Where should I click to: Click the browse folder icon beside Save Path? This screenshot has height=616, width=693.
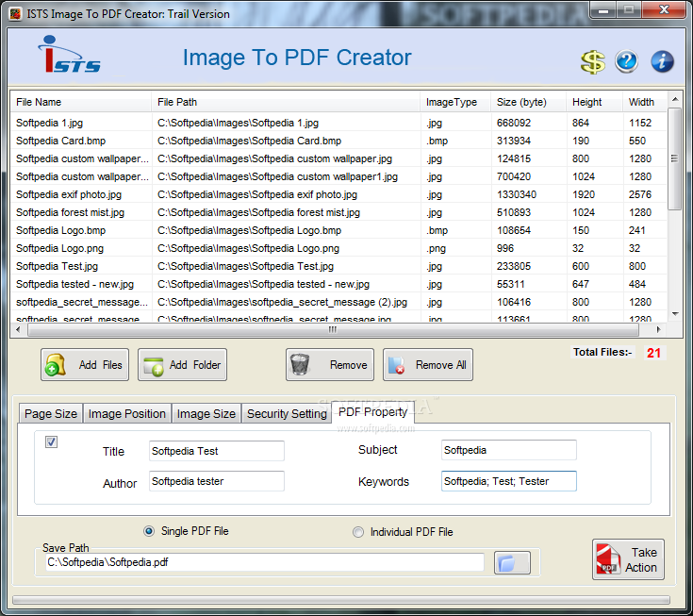click(512, 563)
